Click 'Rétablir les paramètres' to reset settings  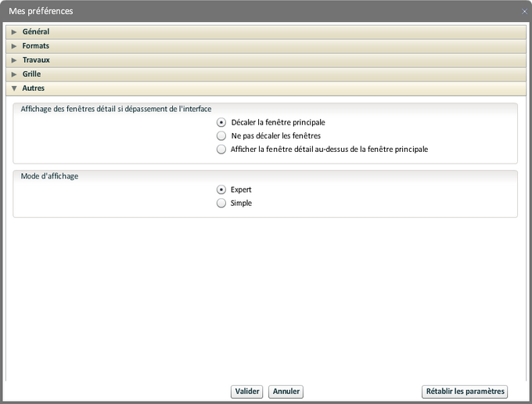(x=465, y=391)
